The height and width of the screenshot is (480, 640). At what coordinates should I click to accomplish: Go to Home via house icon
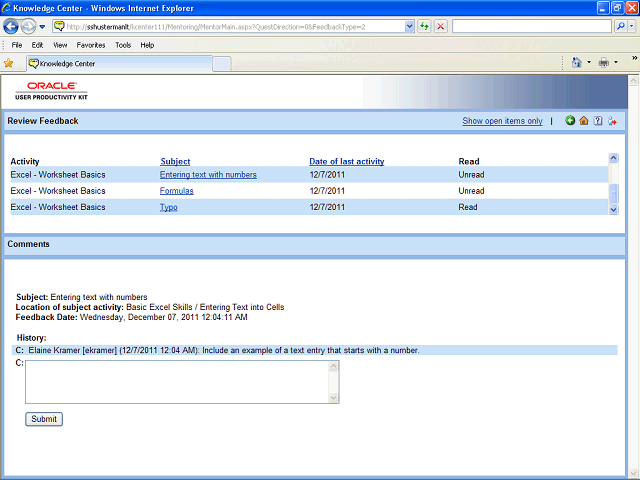point(584,120)
